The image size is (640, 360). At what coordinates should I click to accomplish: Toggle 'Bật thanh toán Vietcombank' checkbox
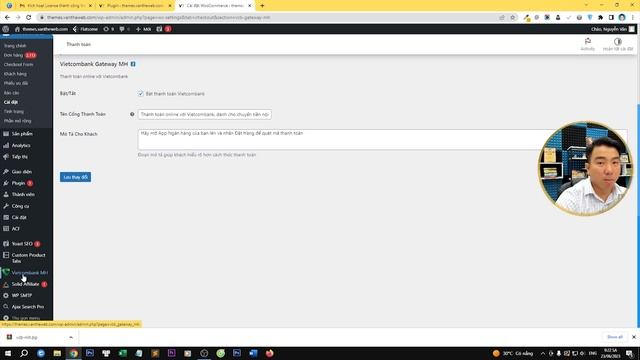[140, 93]
